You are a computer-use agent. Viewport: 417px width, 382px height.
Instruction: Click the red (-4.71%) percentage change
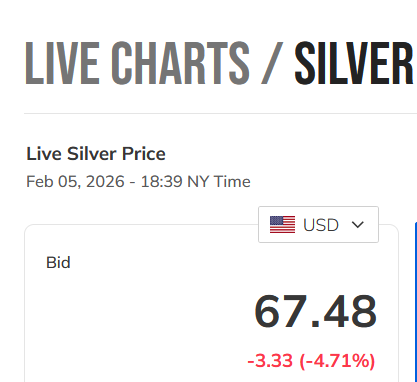[337, 361]
